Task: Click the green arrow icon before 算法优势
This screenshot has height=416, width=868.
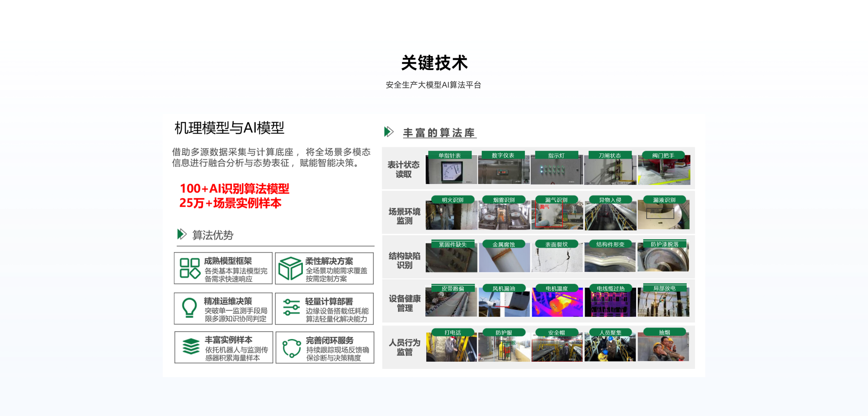Action: 181,234
